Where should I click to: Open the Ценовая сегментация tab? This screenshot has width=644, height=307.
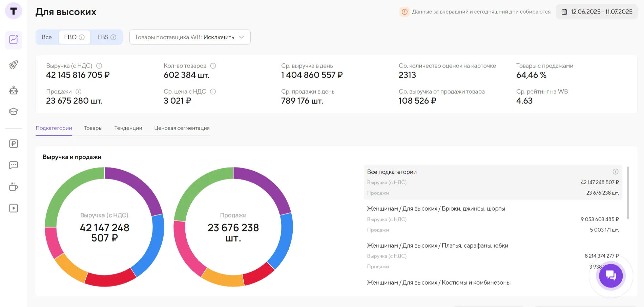point(182,128)
